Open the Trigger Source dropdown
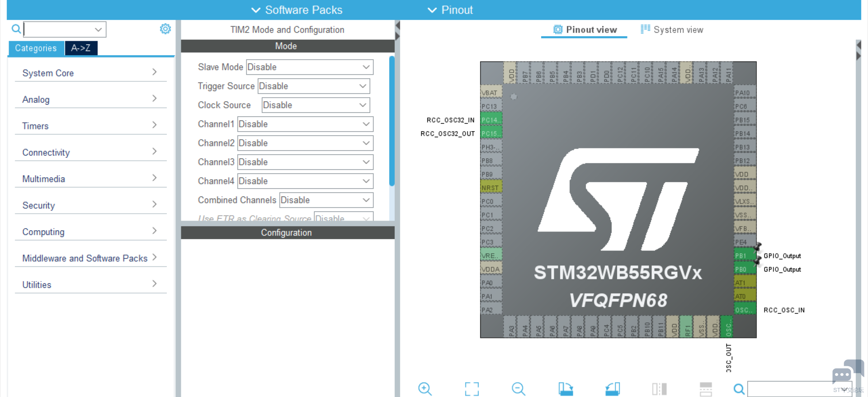The width and height of the screenshot is (868, 397). tap(314, 86)
